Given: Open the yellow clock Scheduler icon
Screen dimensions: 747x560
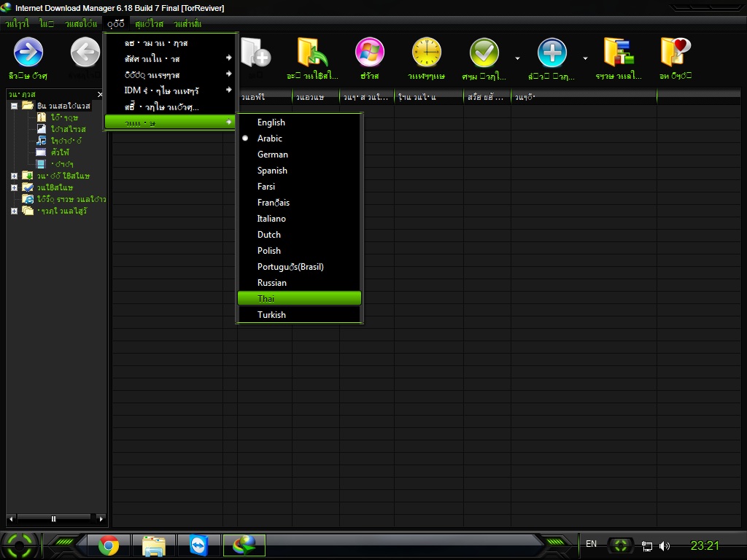Looking at the screenshot, I should tap(426, 52).
